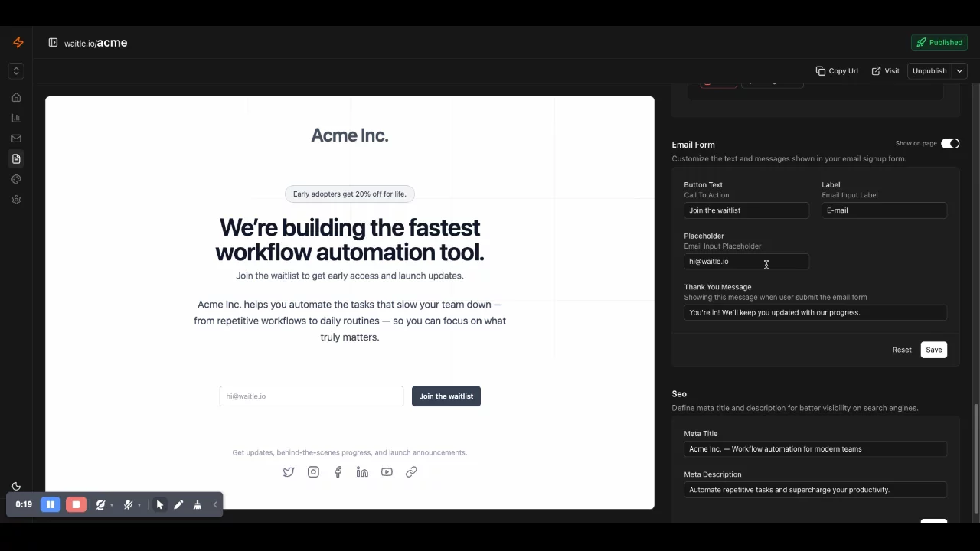Open the project switcher chevron selector
This screenshot has width=980, height=551.
coord(16,71)
